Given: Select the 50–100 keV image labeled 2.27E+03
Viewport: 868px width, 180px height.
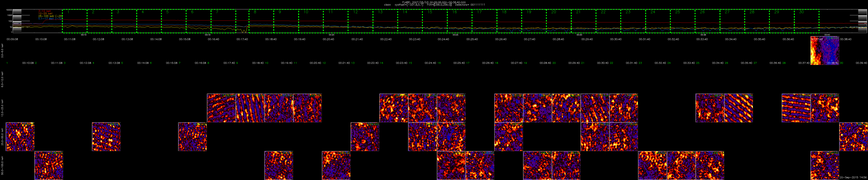Looking at the screenshot, I should [279, 165].
